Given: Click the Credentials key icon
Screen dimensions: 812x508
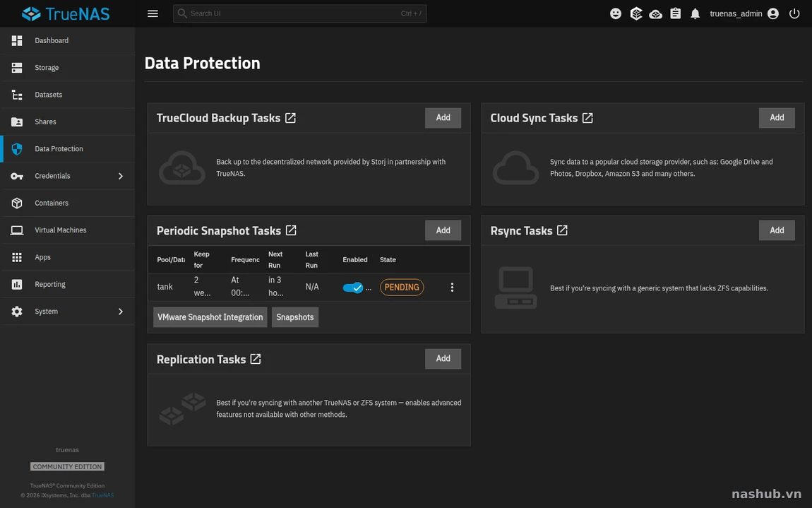Looking at the screenshot, I should click(x=17, y=176).
